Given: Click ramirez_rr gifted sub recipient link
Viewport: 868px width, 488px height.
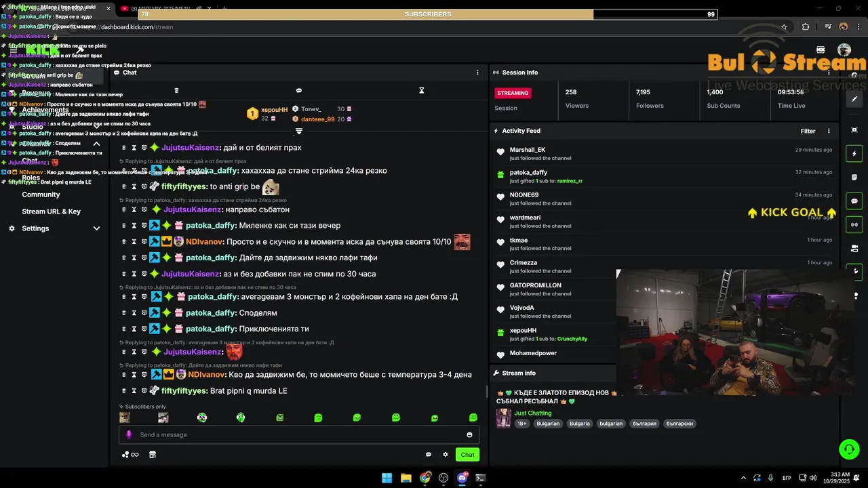Looking at the screenshot, I should tap(570, 181).
